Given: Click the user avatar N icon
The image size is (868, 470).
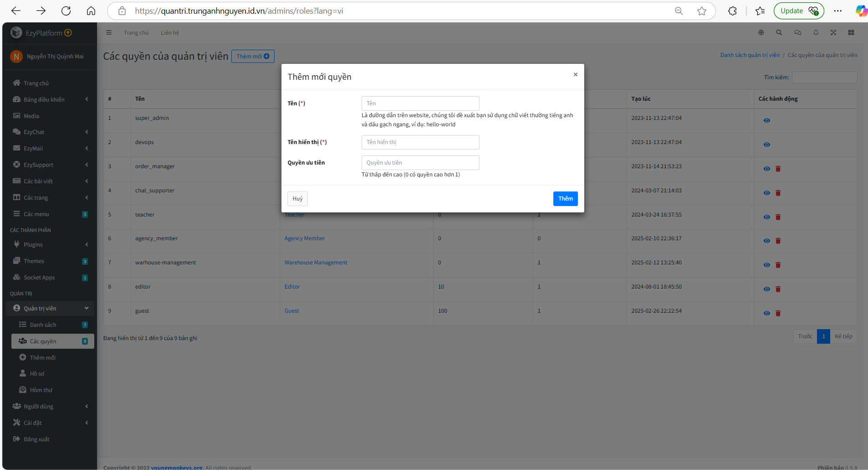Looking at the screenshot, I should tap(16, 57).
